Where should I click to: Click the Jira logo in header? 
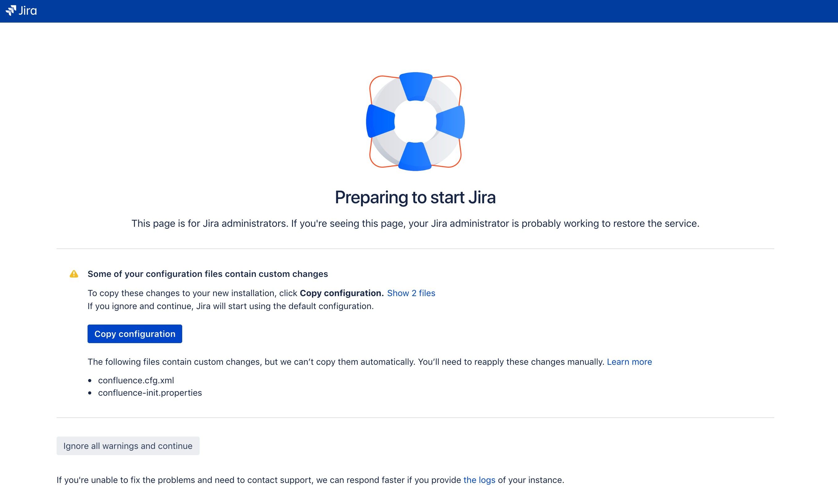pyautogui.click(x=21, y=11)
